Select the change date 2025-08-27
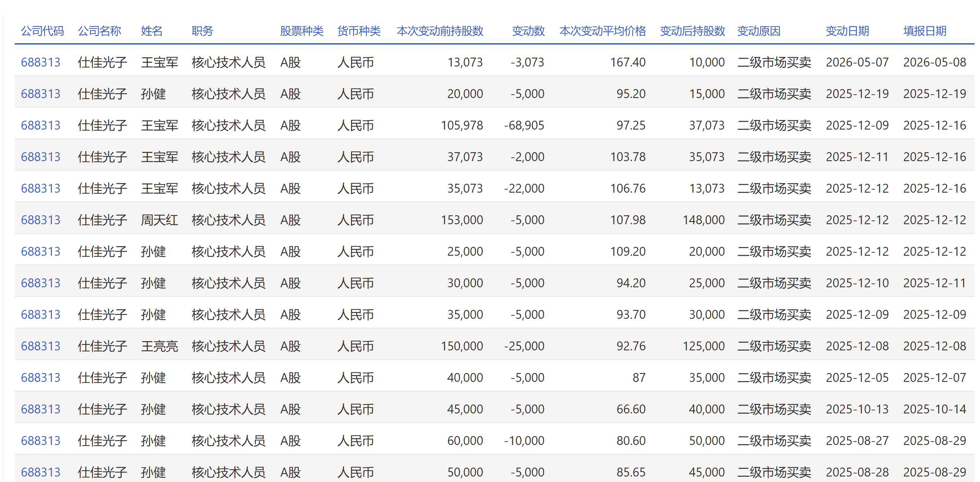980x482 pixels. (x=857, y=441)
